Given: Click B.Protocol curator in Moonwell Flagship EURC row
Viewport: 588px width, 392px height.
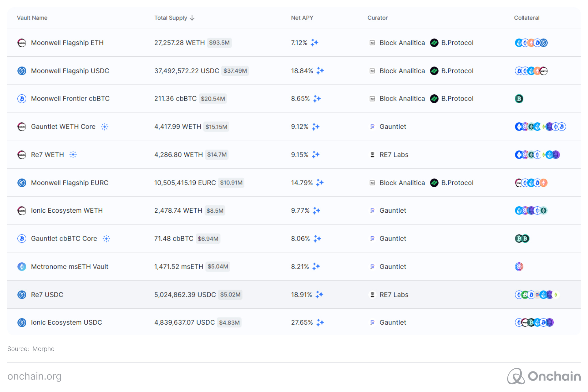Looking at the screenshot, I should click(x=452, y=183).
